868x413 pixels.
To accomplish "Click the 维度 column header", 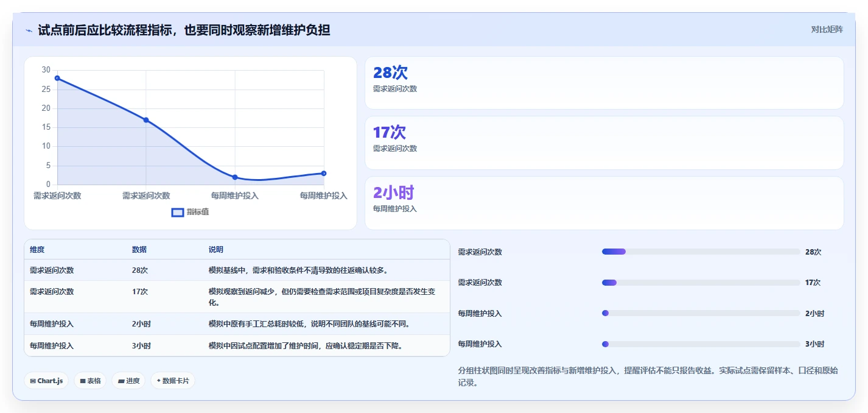I will (37, 250).
